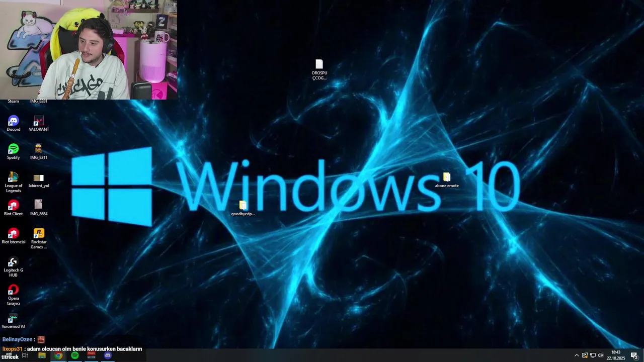Switch to Spotify in the taskbar
This screenshot has height=362, width=644.
pos(74,355)
